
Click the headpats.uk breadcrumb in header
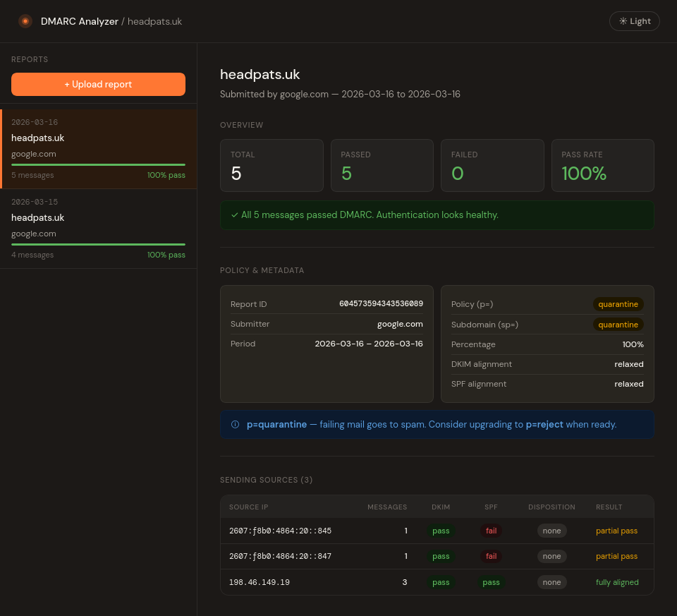[154, 21]
